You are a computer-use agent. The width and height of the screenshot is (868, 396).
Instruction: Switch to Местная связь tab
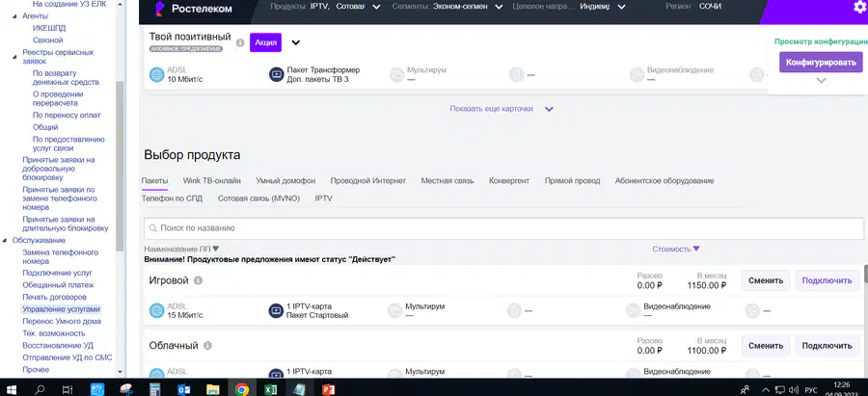[x=448, y=181]
